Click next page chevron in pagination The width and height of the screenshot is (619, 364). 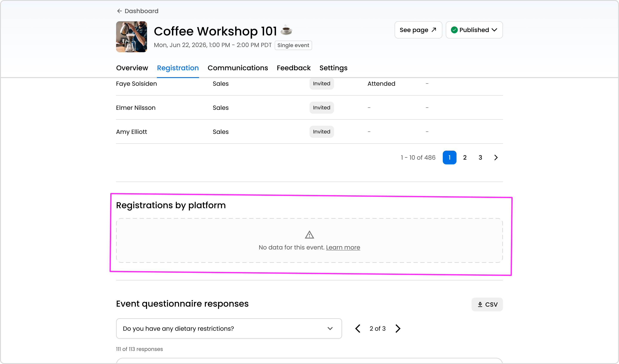[496, 158]
